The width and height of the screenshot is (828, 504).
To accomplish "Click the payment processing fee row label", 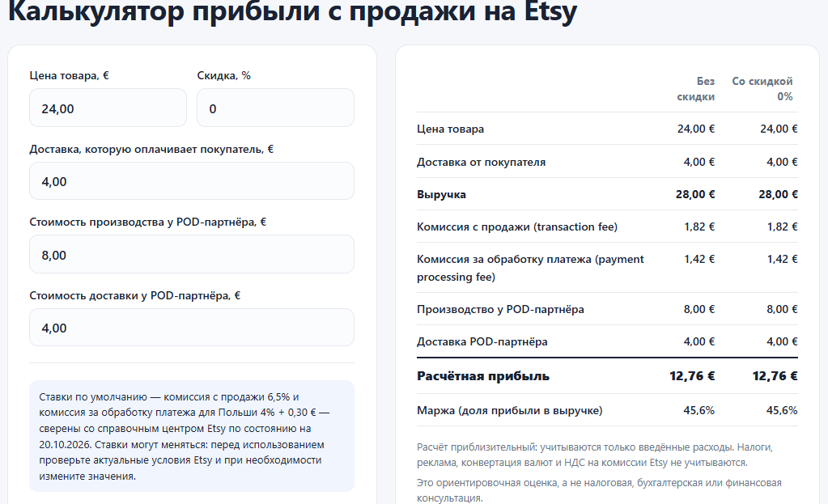I will click(x=530, y=268).
